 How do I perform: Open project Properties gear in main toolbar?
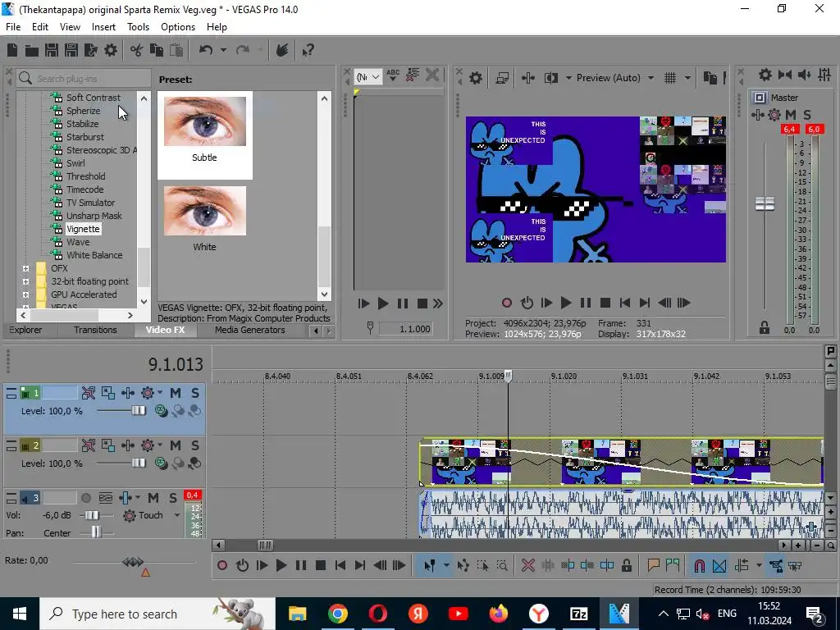coord(111,50)
